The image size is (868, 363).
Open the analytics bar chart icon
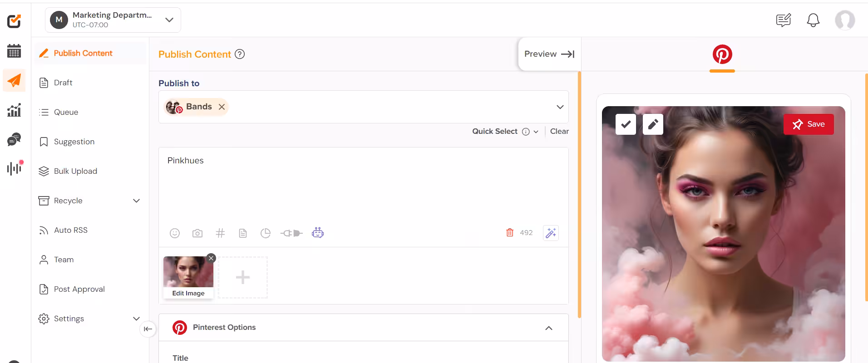[14, 110]
